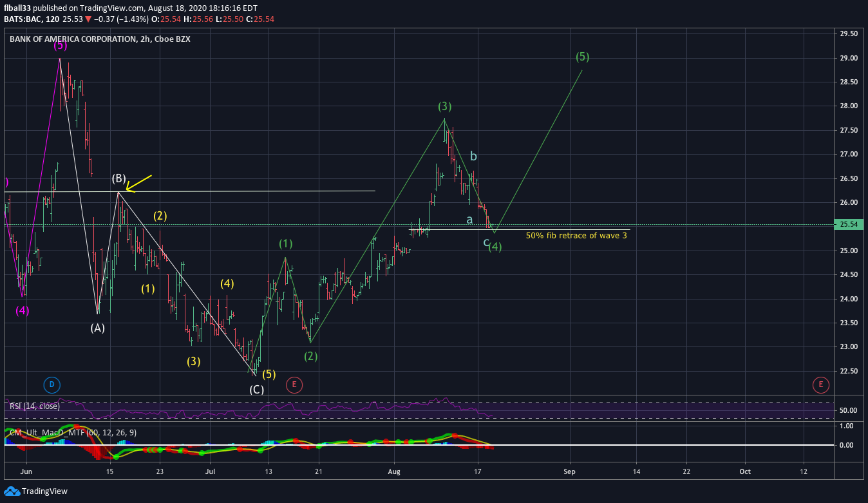Click the RSI 50.00 scale value
The width and height of the screenshot is (868, 503).
tap(848, 410)
